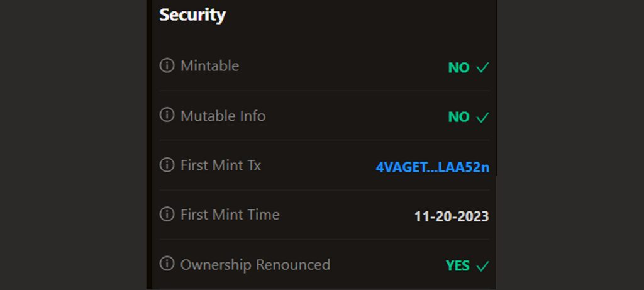
Task: Click the info icon beside Ownership Renounced
Action: (167, 264)
